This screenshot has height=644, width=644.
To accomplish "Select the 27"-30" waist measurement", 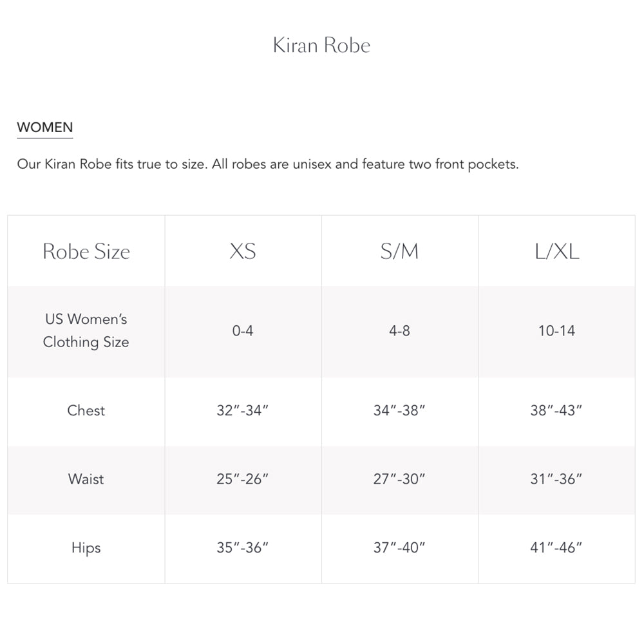I will point(399,480).
